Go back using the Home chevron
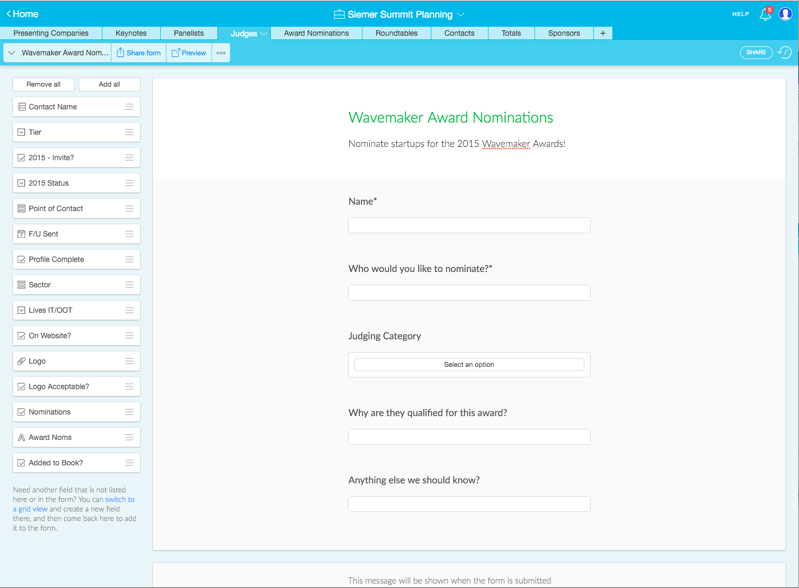Screen dimensions: 799x588 point(9,14)
